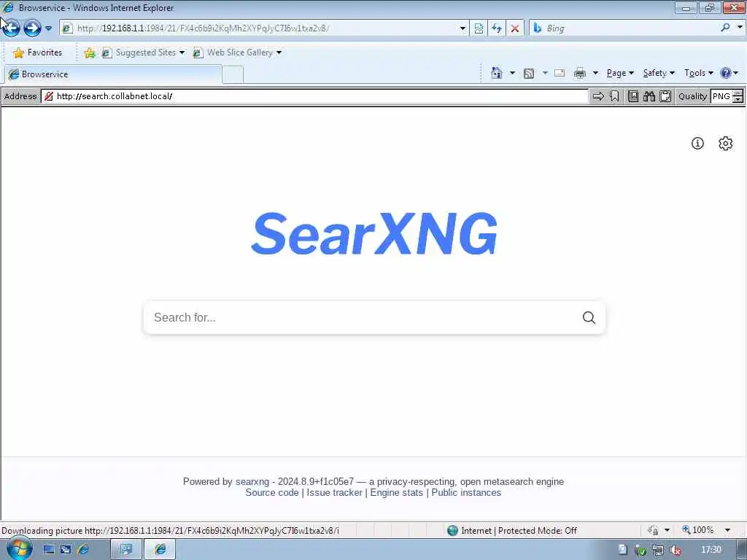Click the IE Back navigation button
The height and width of the screenshot is (560, 747).
coord(11,28)
